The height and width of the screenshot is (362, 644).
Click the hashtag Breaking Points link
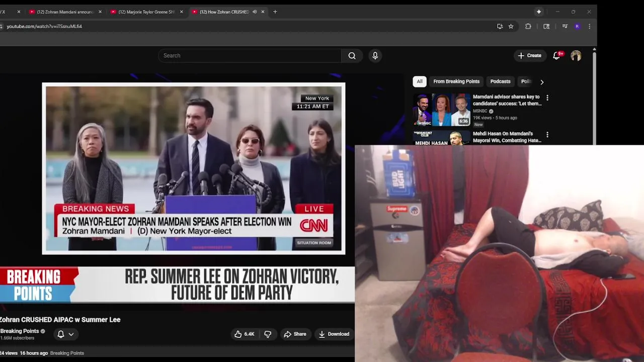(67, 353)
